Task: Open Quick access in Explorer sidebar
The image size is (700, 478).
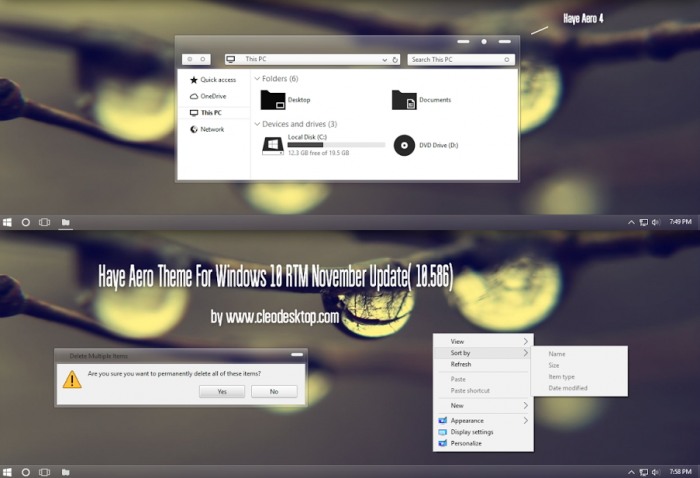Action: tap(213, 80)
